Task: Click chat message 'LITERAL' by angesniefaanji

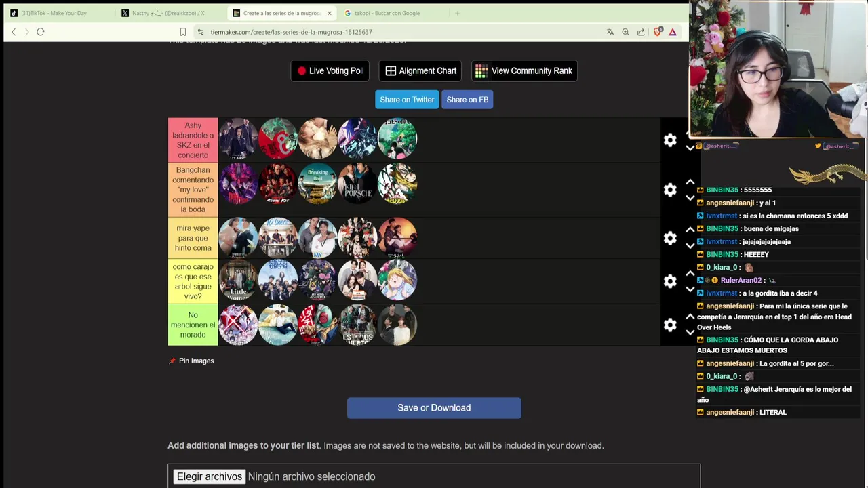Action: pyautogui.click(x=772, y=412)
